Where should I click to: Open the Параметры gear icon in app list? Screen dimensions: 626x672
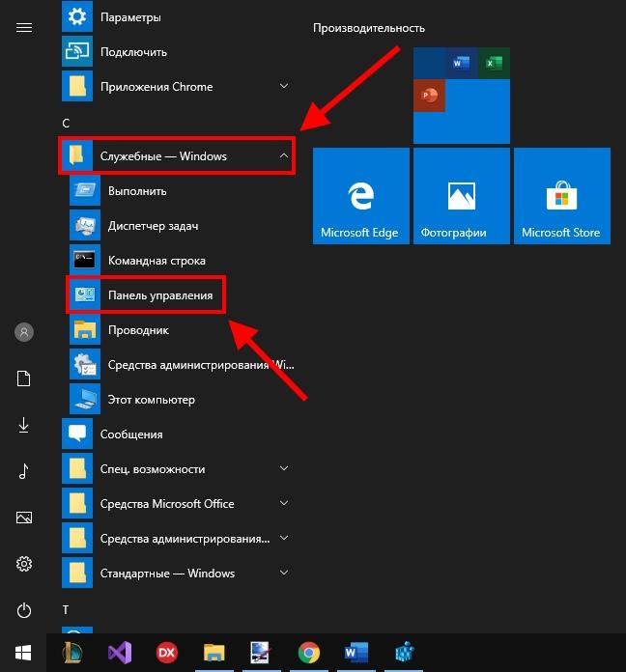(77, 17)
